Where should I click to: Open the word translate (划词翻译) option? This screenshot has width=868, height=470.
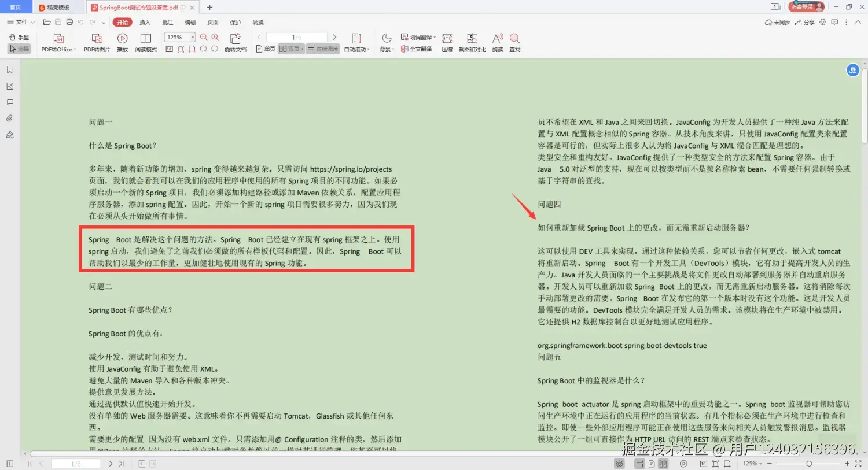pos(418,37)
